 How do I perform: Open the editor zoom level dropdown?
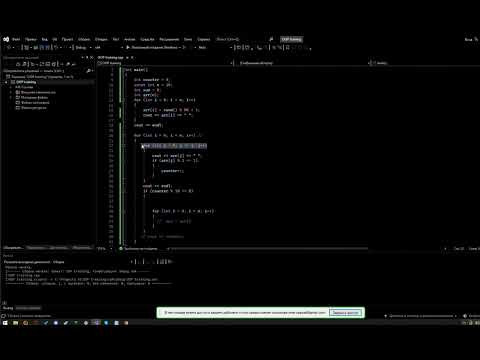point(105,249)
